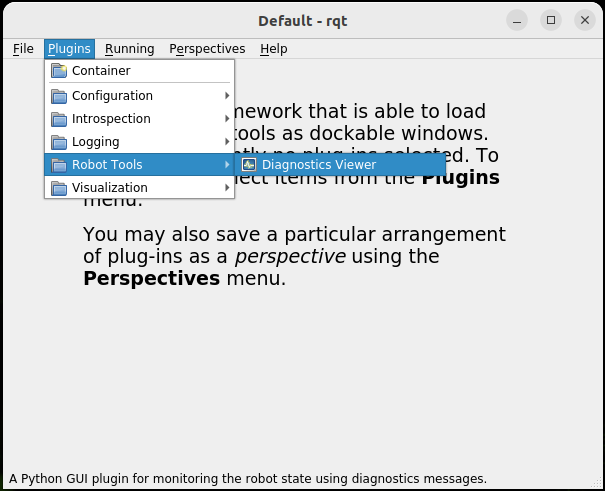
Task: Click the Diagnostics Viewer plugin icon
Action: tap(249, 165)
